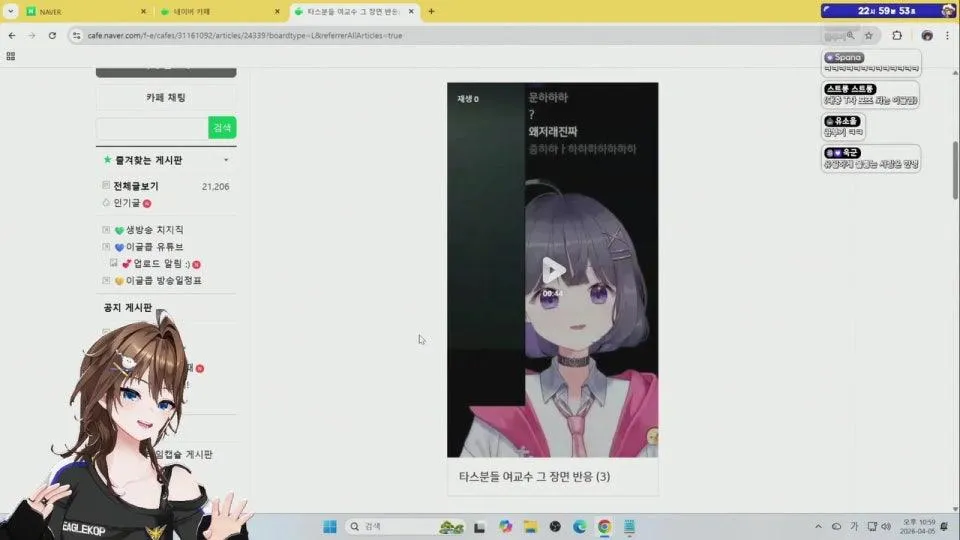Close the active 타스분들 article tab
This screenshot has height=540, width=960.
click(411, 12)
